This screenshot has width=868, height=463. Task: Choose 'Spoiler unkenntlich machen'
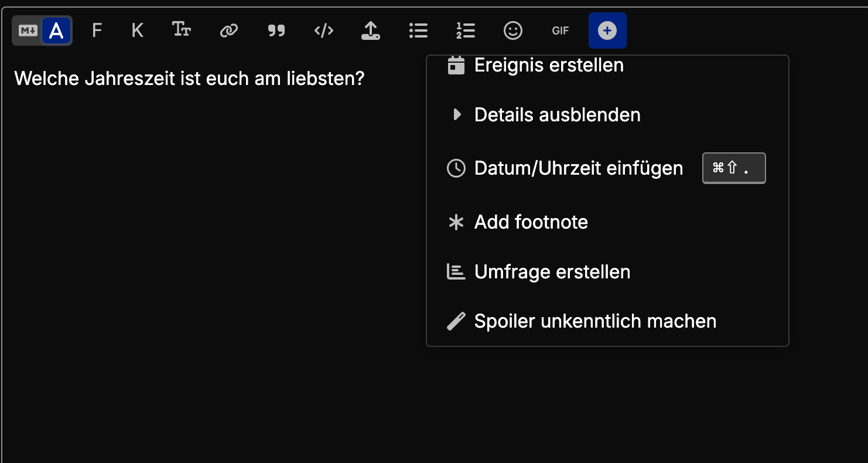coord(594,321)
